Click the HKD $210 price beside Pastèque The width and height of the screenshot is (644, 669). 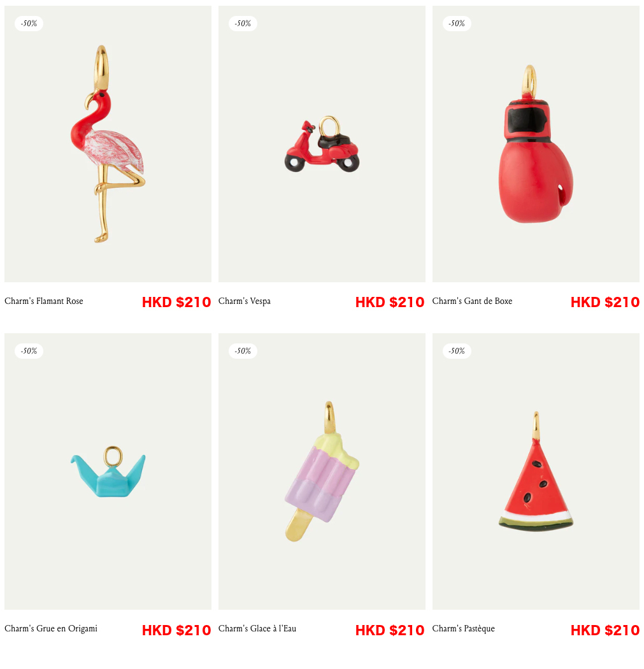click(605, 630)
